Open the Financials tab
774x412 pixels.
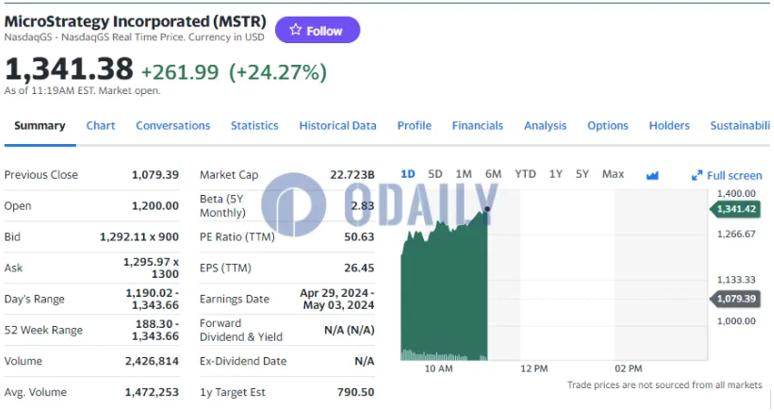(x=477, y=126)
